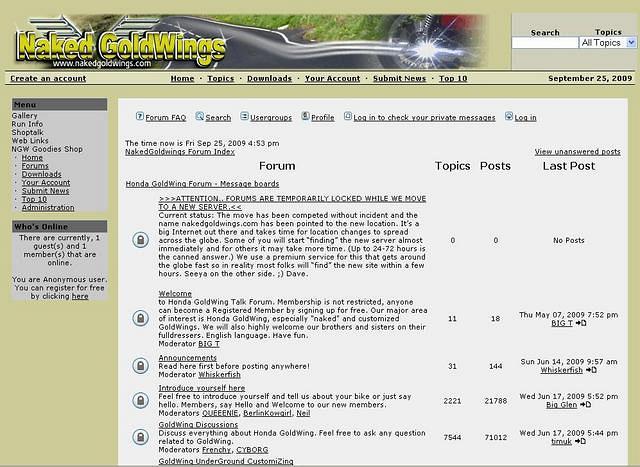The width and height of the screenshot is (640, 467).
Task: Open the Announcements forum link
Action: [x=188, y=358]
